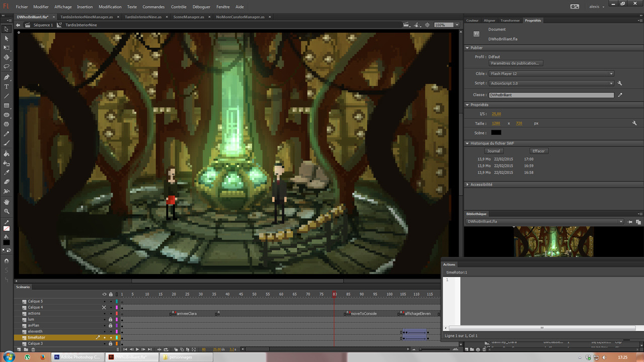Screen dimensions: 644x362
Task: Unlock the Calque 3 layer
Action: coord(111,343)
